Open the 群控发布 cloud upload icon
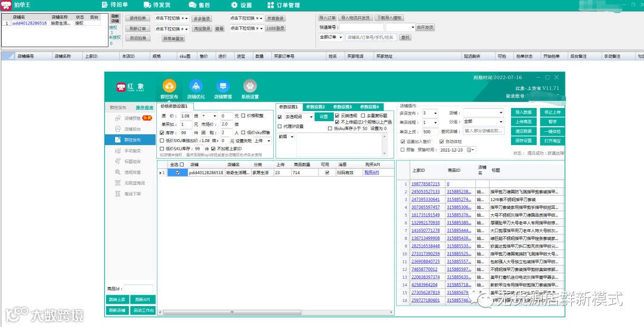The height and width of the screenshot is (327, 644). [x=169, y=86]
